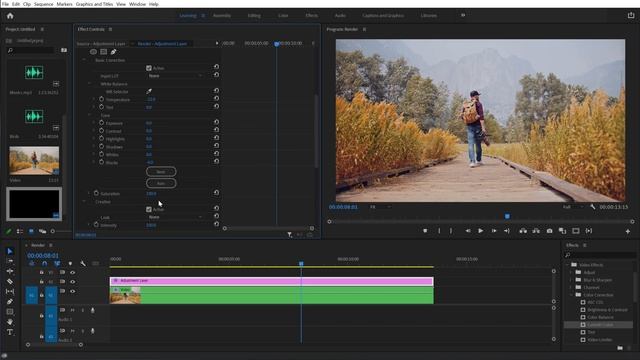Screen dimensions: 640x360
Task: Open the Input LUT dropdown
Action: point(175,76)
